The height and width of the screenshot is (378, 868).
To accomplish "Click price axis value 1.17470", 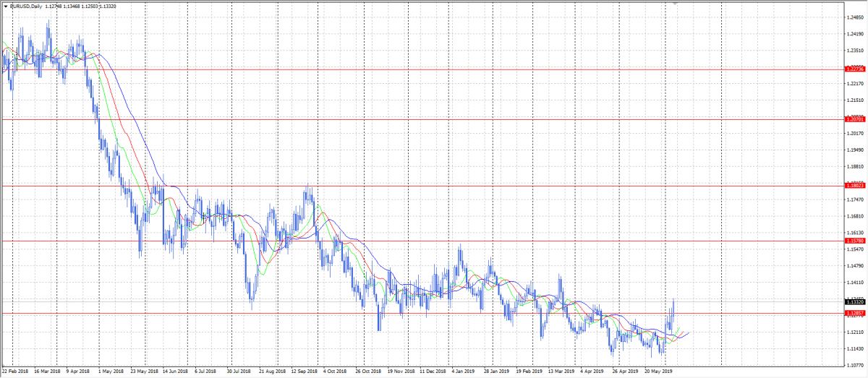I will point(856,199).
